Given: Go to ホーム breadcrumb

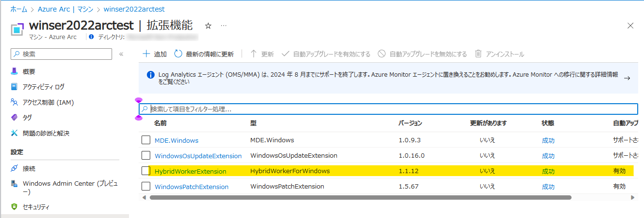Looking at the screenshot, I should pos(18,9).
